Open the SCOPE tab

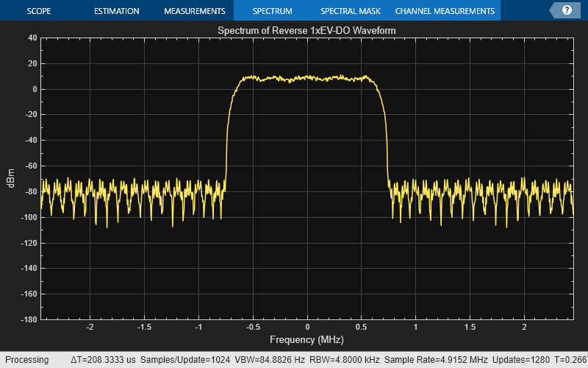[39, 11]
